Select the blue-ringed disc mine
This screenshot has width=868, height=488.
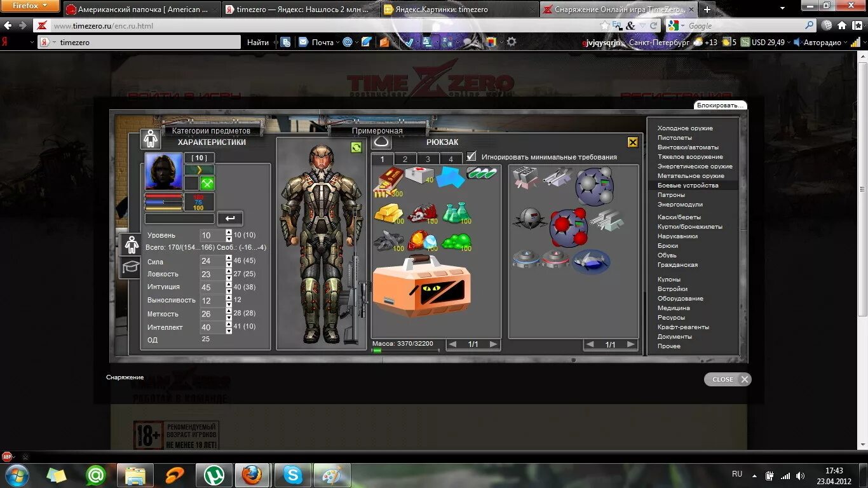(x=526, y=259)
